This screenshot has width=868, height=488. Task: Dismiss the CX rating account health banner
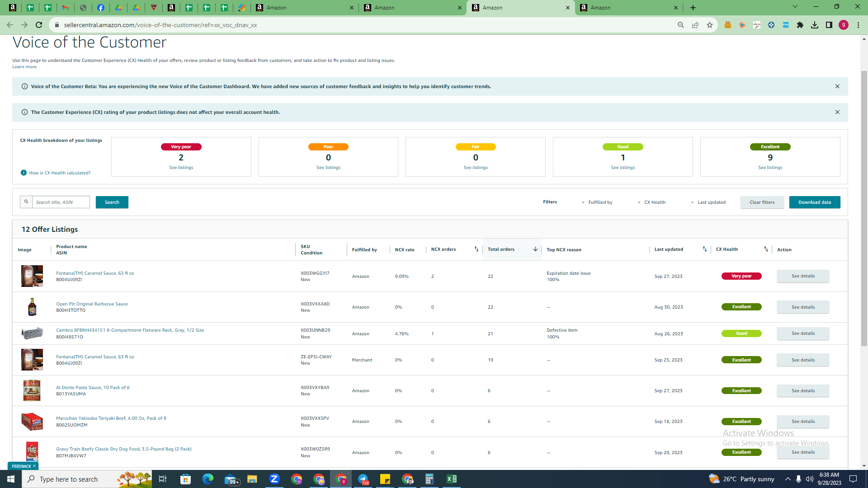click(x=837, y=112)
